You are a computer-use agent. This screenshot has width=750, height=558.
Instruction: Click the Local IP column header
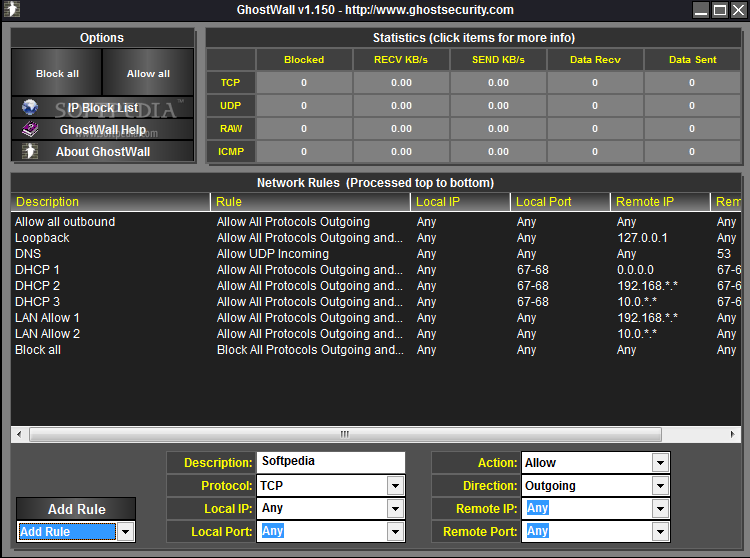pos(461,202)
